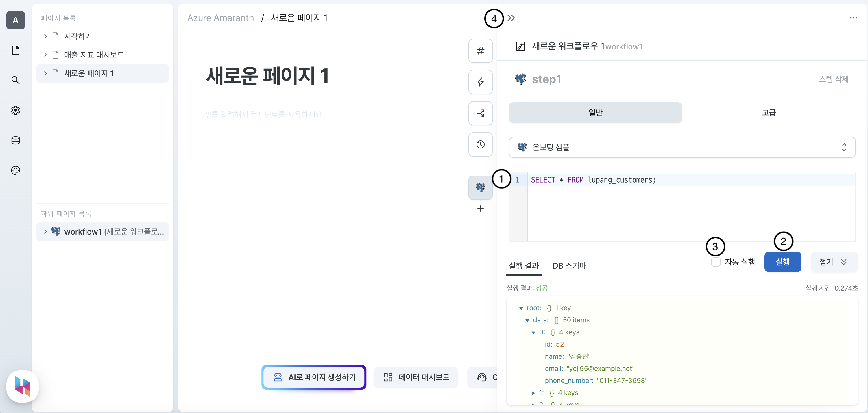This screenshot has width=868, height=413.
Task: Expand the 새로운 페이지 1 tree item
Action: [45, 73]
